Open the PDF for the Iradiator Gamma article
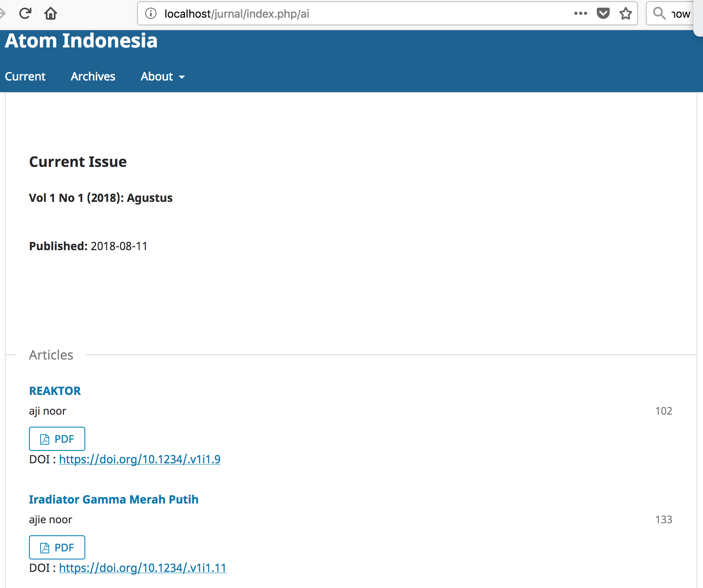 coord(57,547)
